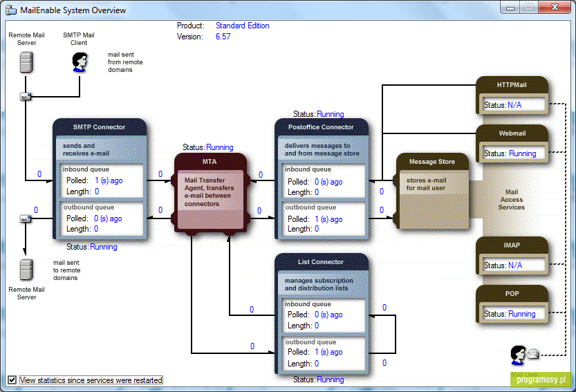The image size is (576, 392).
Task: Select the Message Store block header
Action: (x=432, y=161)
